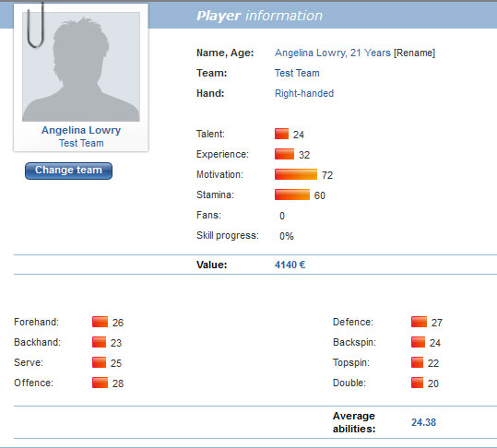
Task: Click the Angelina Lowry, 21 Years name link
Action: tap(333, 53)
